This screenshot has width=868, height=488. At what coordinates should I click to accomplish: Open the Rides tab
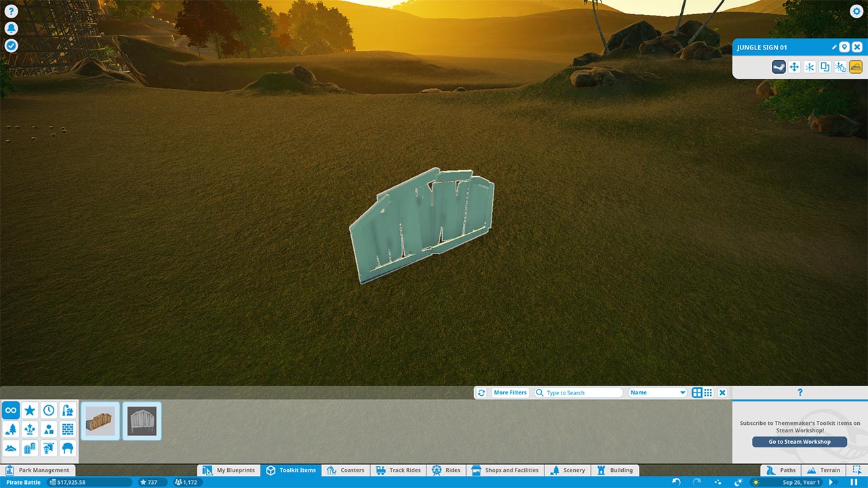446,470
